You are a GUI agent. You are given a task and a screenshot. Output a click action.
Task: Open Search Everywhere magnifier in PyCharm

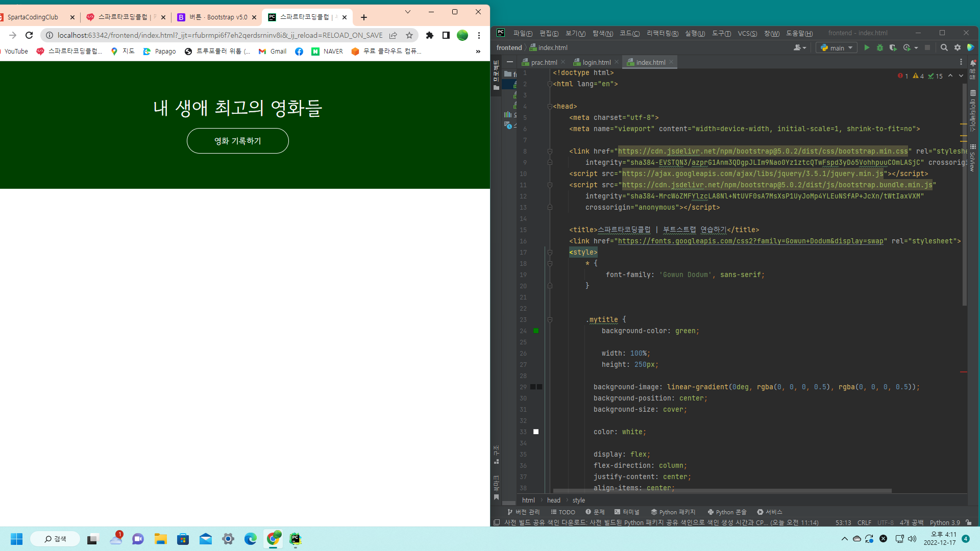[944, 47]
